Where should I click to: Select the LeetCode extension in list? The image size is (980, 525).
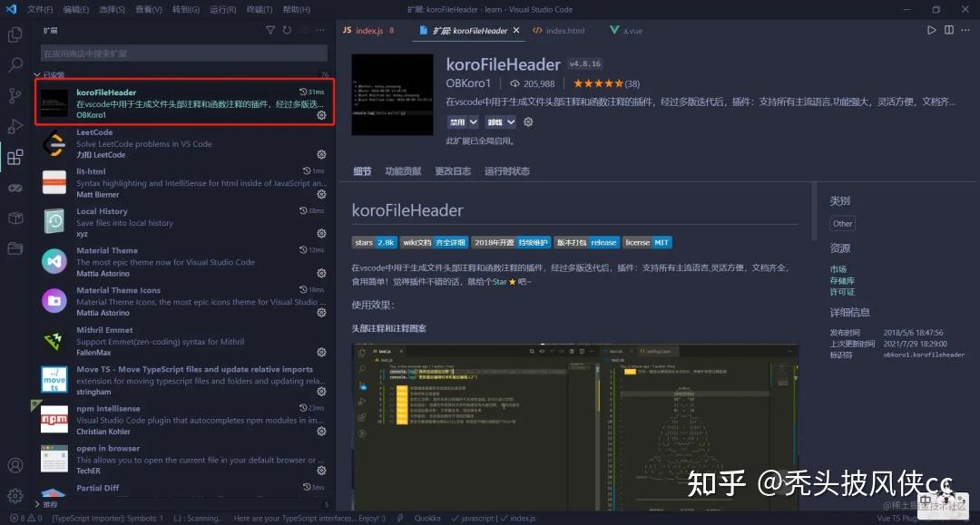pyautogui.click(x=184, y=144)
